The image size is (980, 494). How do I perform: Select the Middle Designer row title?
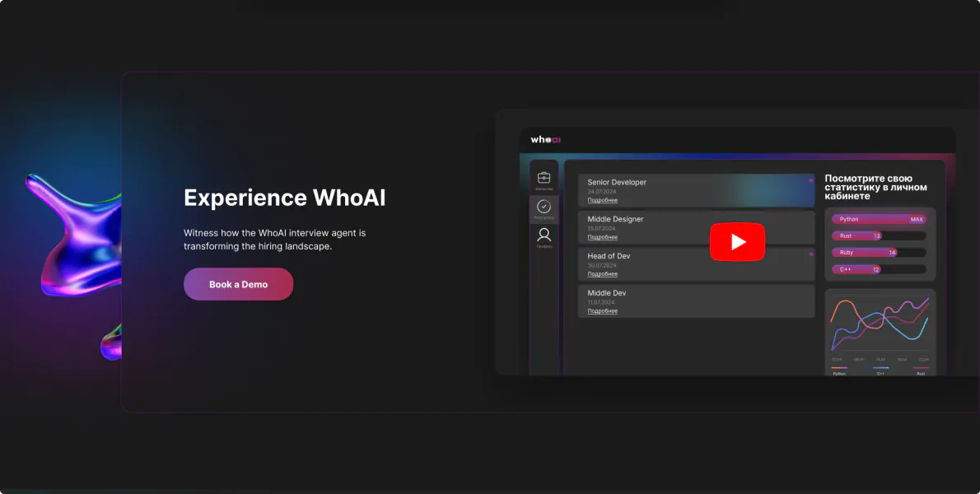[615, 219]
